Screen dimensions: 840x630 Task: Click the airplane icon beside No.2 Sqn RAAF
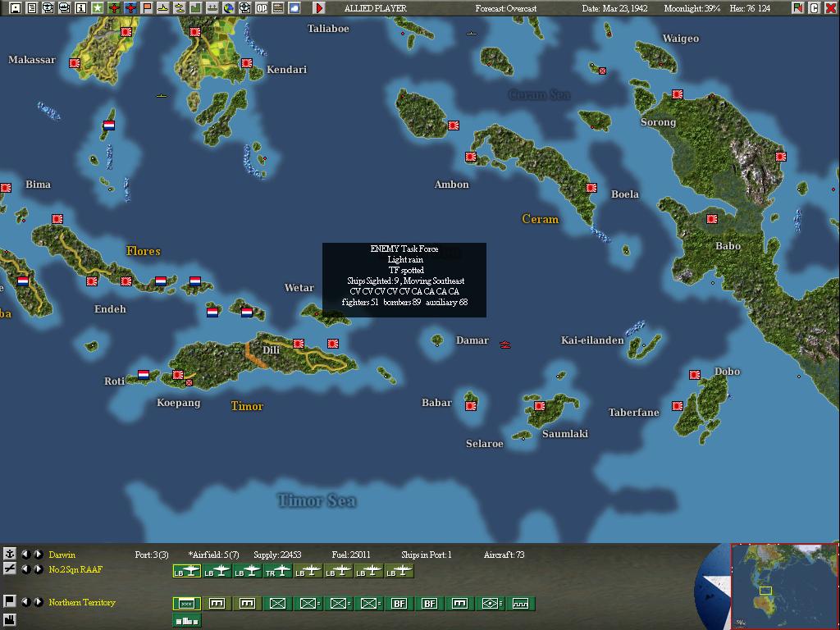point(9,569)
